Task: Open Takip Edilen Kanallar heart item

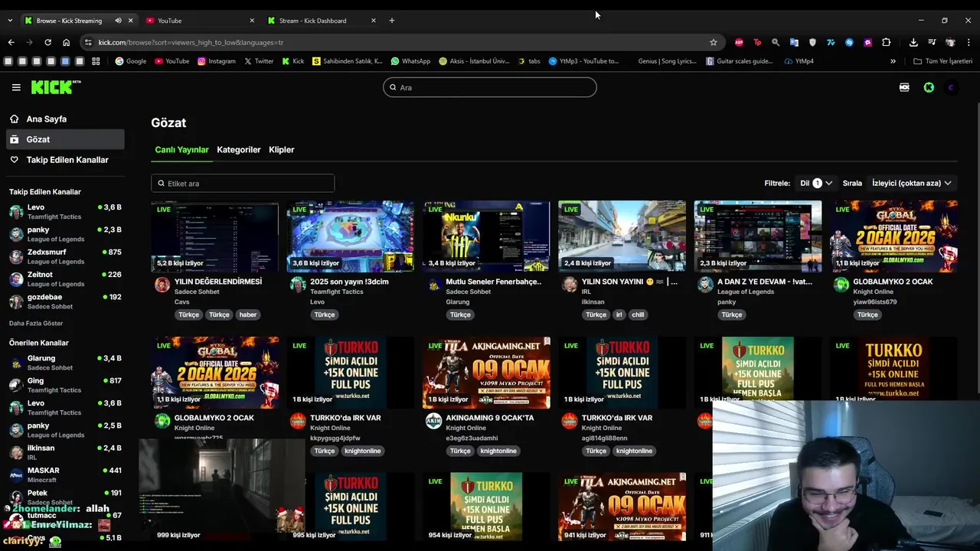Action: 65,160
